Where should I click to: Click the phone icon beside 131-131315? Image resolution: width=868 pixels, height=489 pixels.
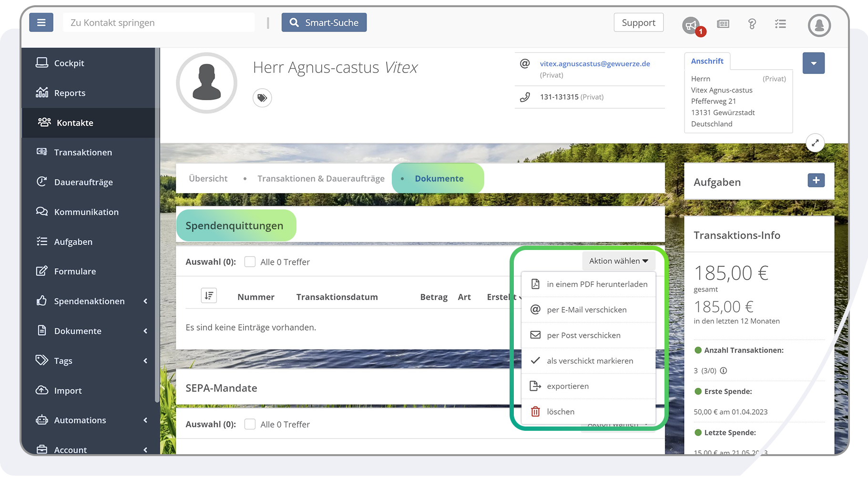coord(525,97)
